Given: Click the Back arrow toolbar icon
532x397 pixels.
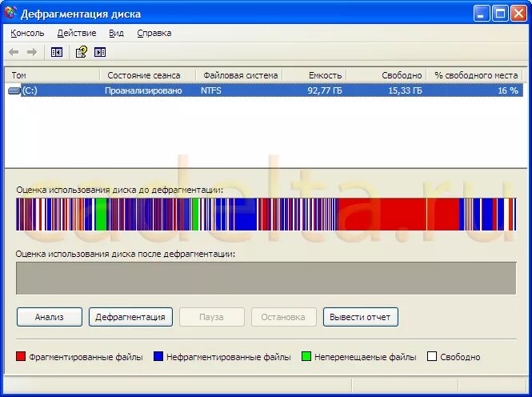Looking at the screenshot, I should coord(14,52).
